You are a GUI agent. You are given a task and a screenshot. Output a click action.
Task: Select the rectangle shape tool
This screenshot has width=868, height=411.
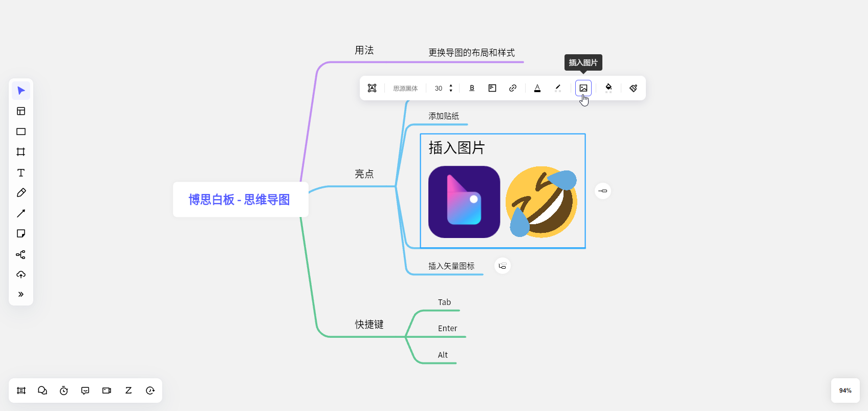coord(21,132)
